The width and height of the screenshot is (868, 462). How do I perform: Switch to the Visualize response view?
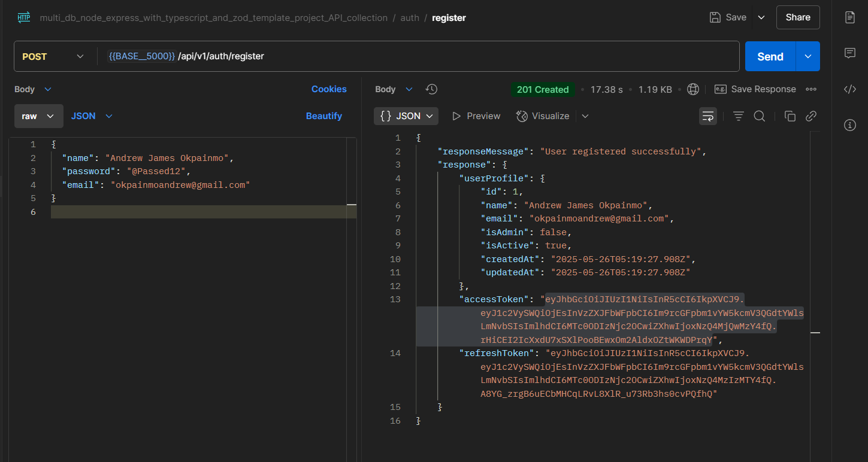pyautogui.click(x=543, y=116)
